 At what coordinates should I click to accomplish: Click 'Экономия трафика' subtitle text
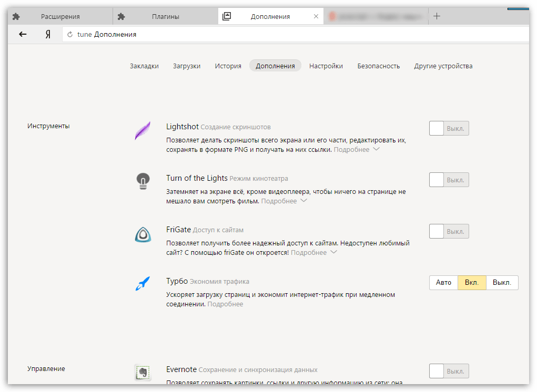pos(219,282)
